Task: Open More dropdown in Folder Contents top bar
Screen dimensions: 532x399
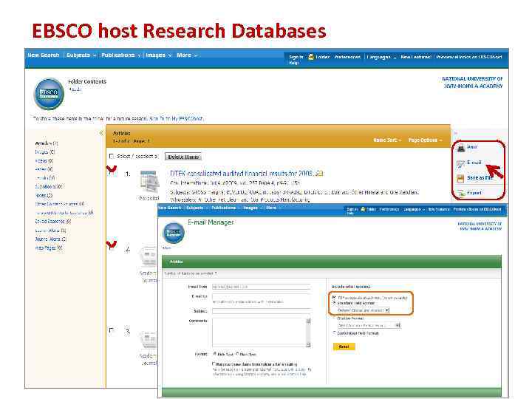Action: pos(187,55)
